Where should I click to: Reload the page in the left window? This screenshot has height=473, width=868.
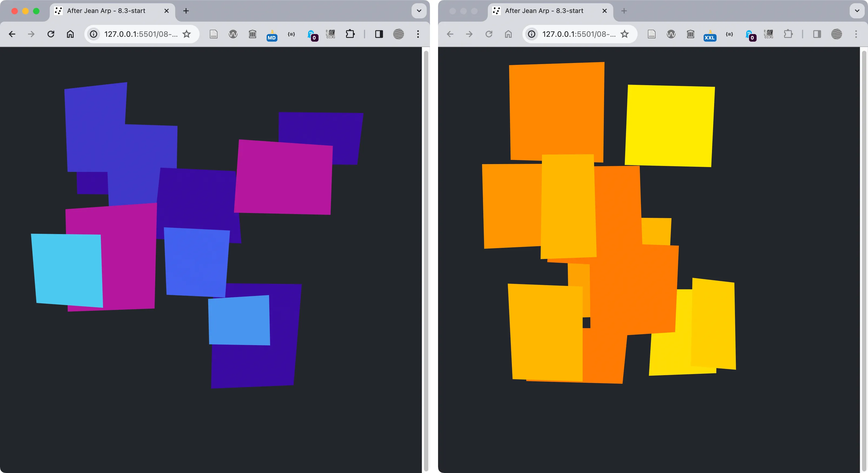51,34
